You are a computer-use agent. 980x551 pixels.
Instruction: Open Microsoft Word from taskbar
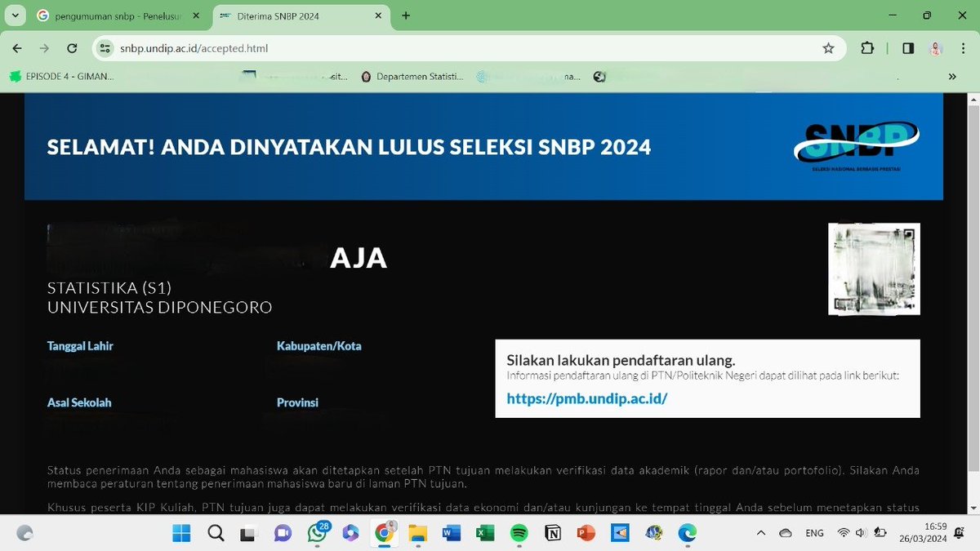tap(451, 533)
